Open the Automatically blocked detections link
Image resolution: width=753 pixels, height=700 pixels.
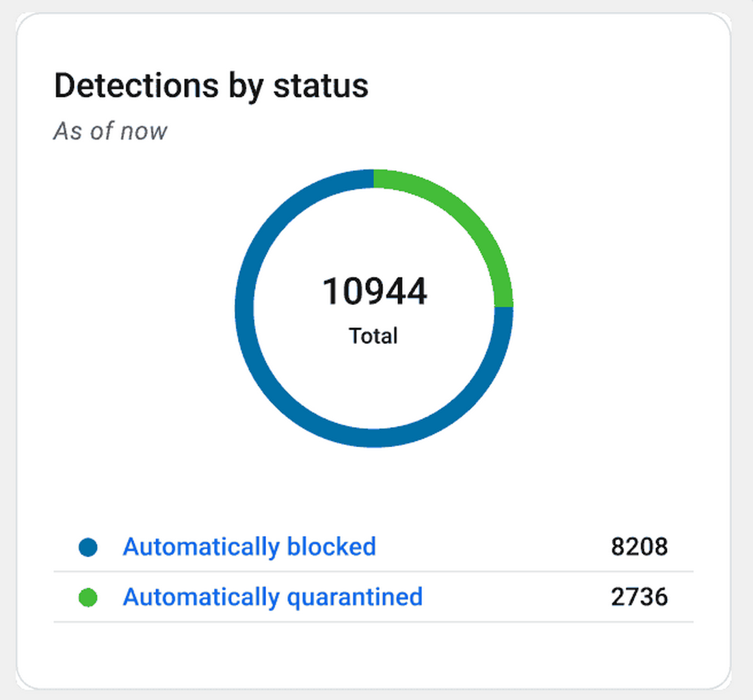point(249,547)
